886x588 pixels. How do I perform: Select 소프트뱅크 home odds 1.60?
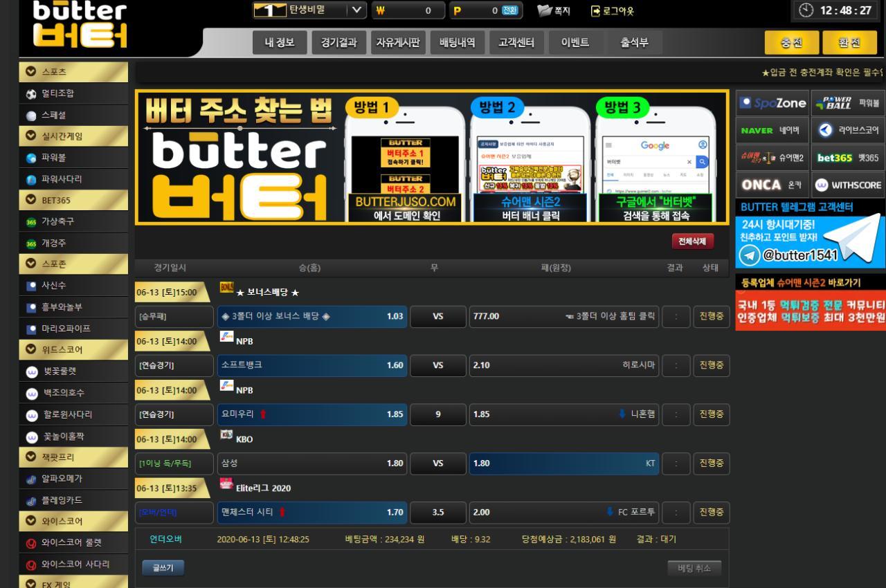point(312,365)
